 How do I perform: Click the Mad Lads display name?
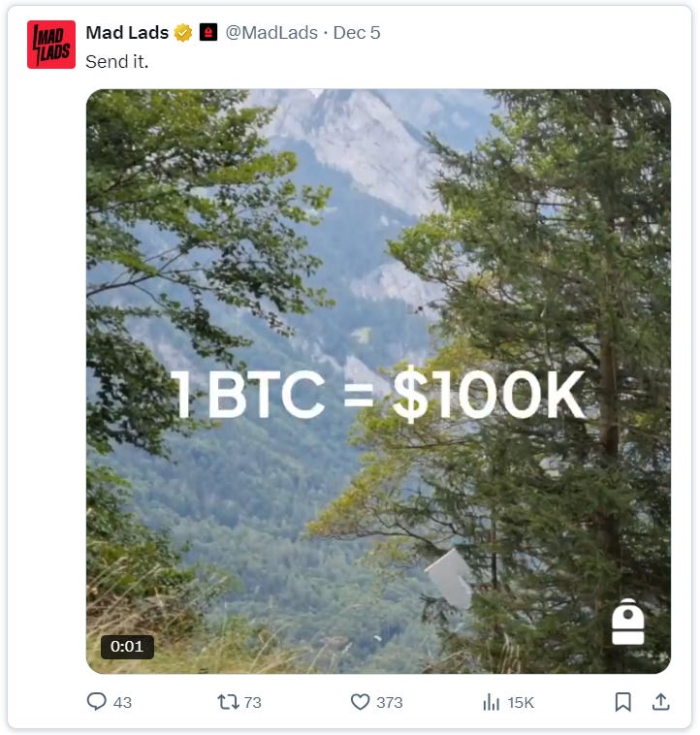point(127,33)
